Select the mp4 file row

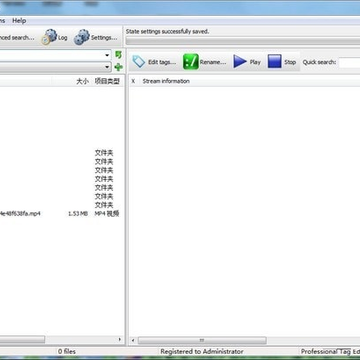60,213
